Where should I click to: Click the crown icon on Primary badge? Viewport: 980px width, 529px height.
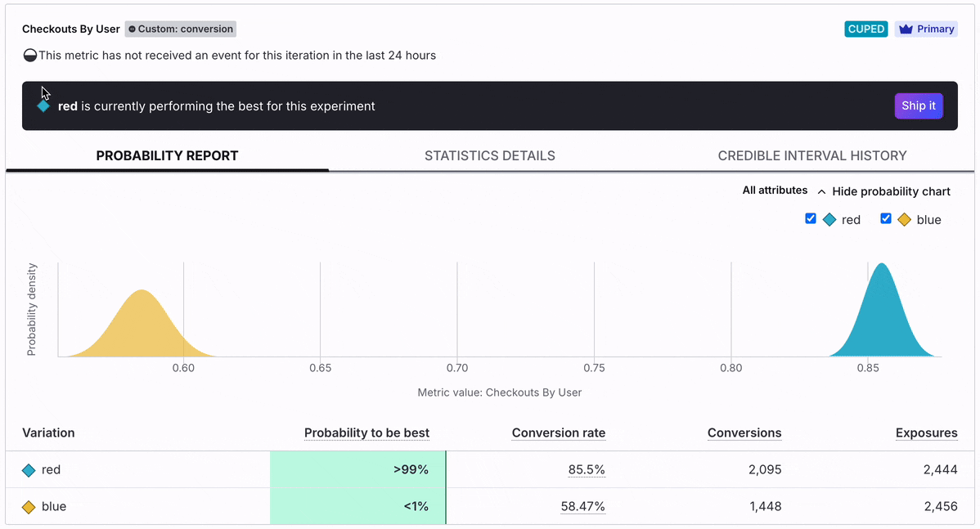click(906, 29)
